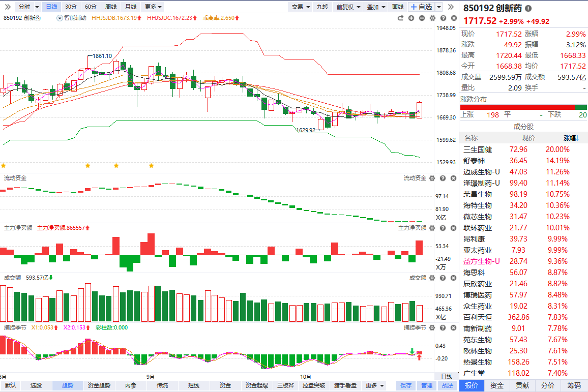The image size is (588, 392).
Task: Switch chart to 周线 weekly period
Action: [110, 7]
